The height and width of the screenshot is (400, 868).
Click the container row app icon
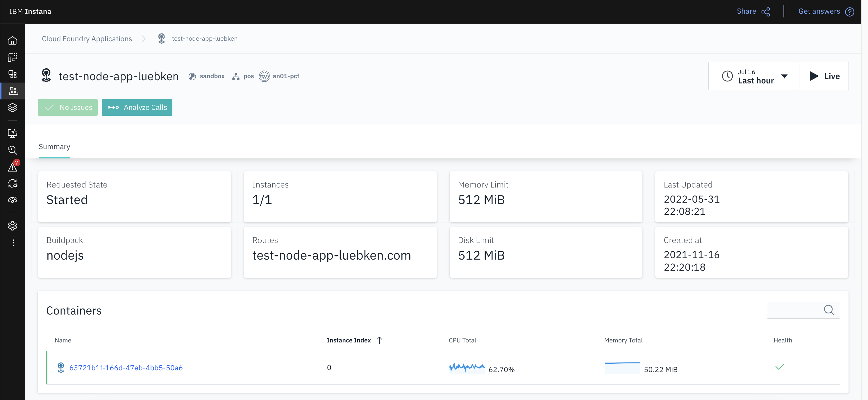pos(61,368)
